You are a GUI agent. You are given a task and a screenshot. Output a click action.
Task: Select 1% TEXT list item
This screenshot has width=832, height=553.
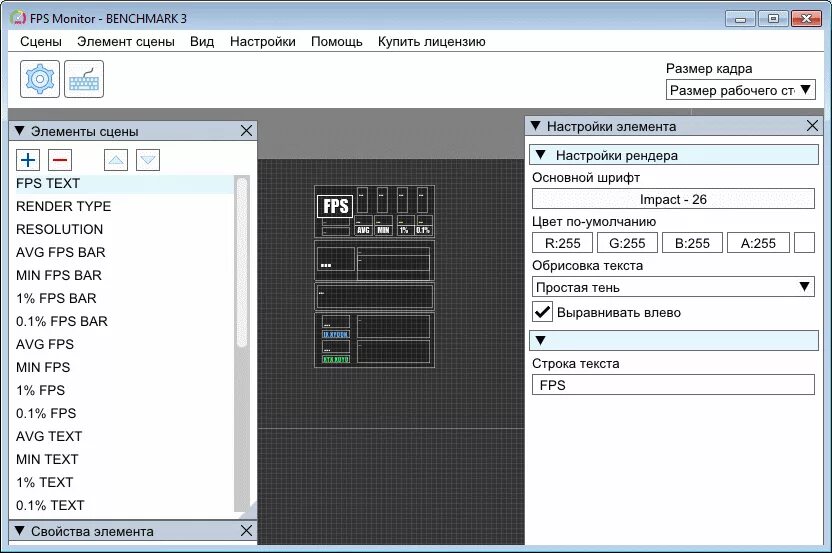(x=125, y=482)
